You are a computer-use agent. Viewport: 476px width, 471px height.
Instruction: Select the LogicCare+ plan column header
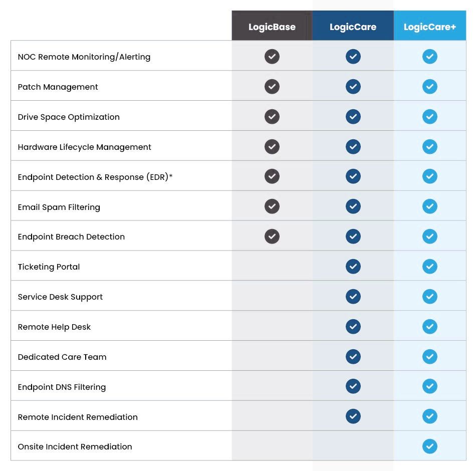coord(429,27)
